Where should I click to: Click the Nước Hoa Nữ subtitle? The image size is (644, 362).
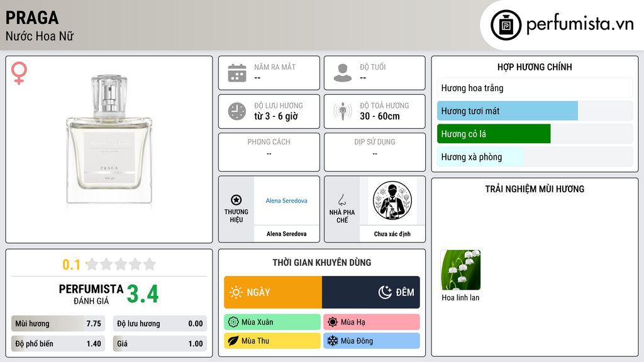click(x=40, y=36)
